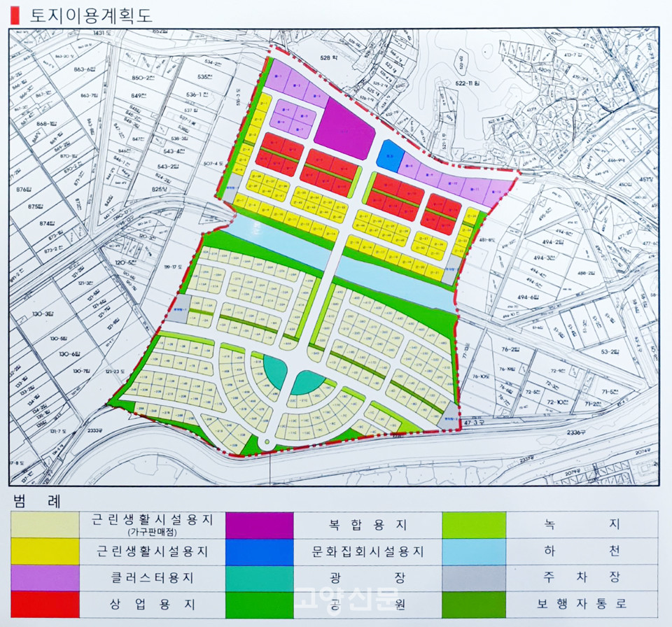Click the light green 녹지 legend swatch
Viewport: 672px width, 627px height.
click(474, 524)
